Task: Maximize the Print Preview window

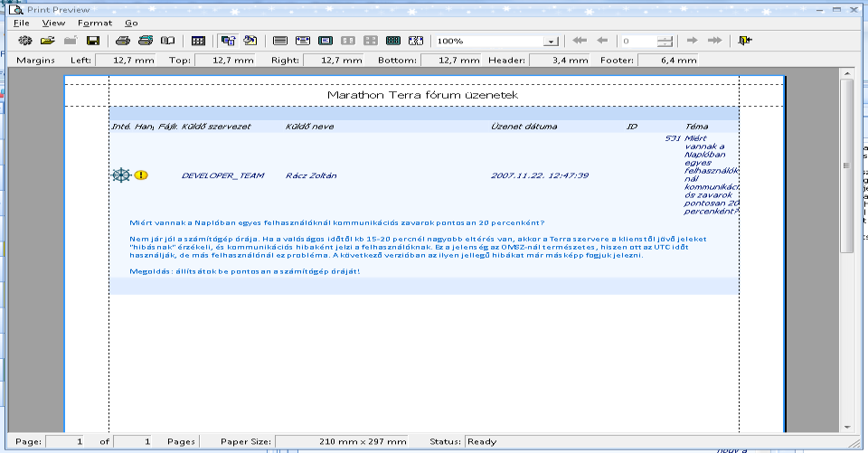Action: pos(836,9)
